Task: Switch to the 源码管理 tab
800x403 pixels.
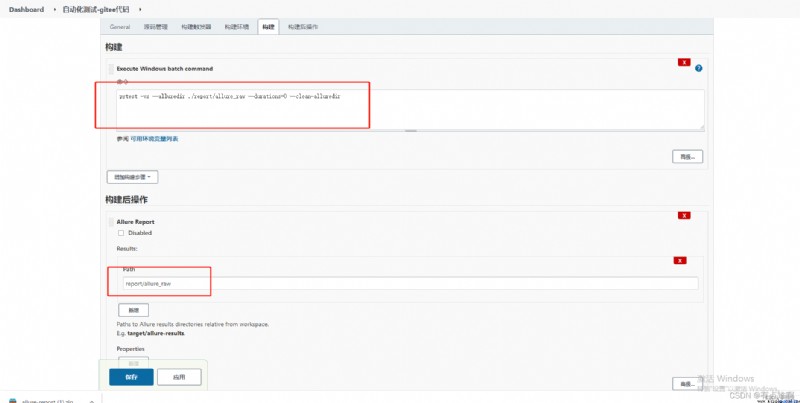Action: 155,27
